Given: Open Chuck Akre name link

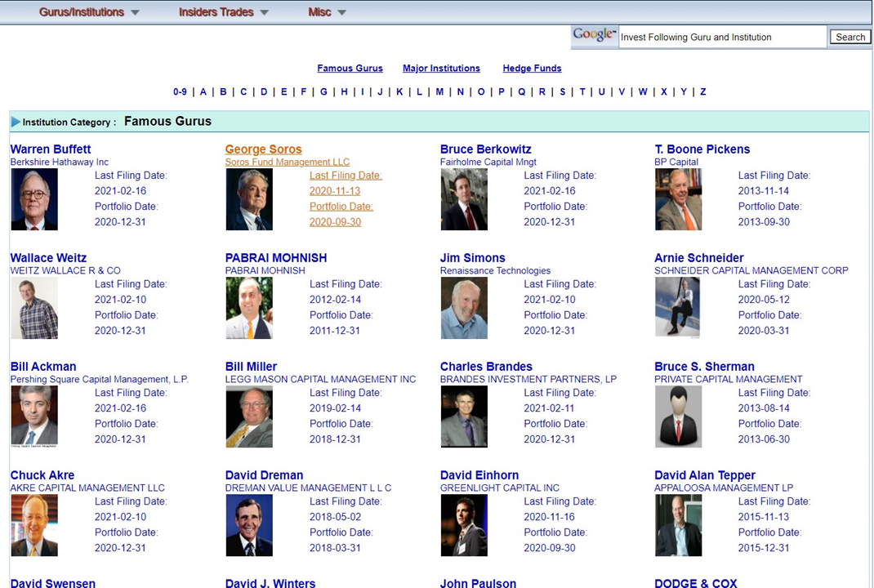Looking at the screenshot, I should tap(42, 475).
